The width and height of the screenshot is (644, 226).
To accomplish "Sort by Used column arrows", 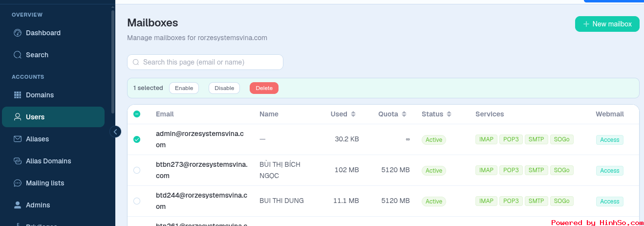I will pos(353,114).
